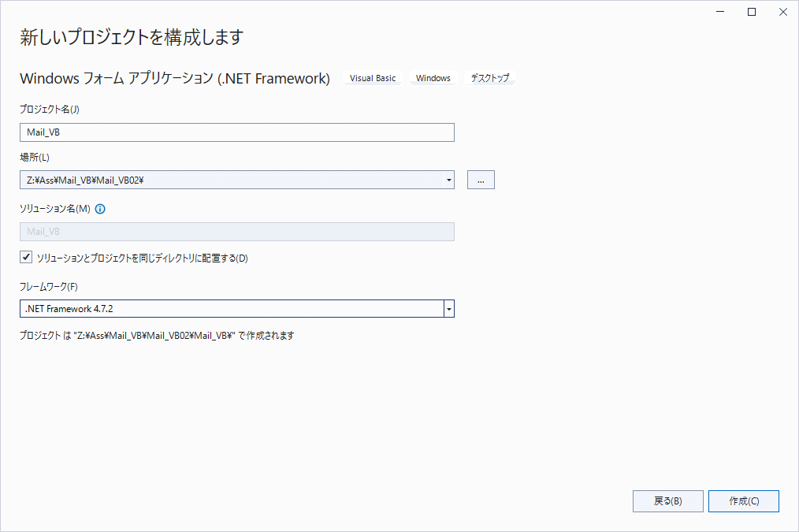Click the プロジェクト名(J) label
799x532 pixels.
(50, 109)
